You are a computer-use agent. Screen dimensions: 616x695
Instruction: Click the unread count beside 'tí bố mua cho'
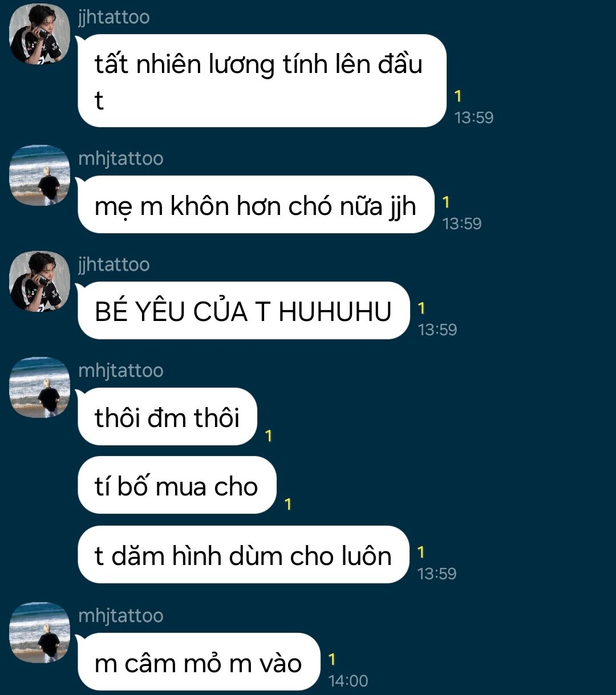pyautogui.click(x=288, y=504)
